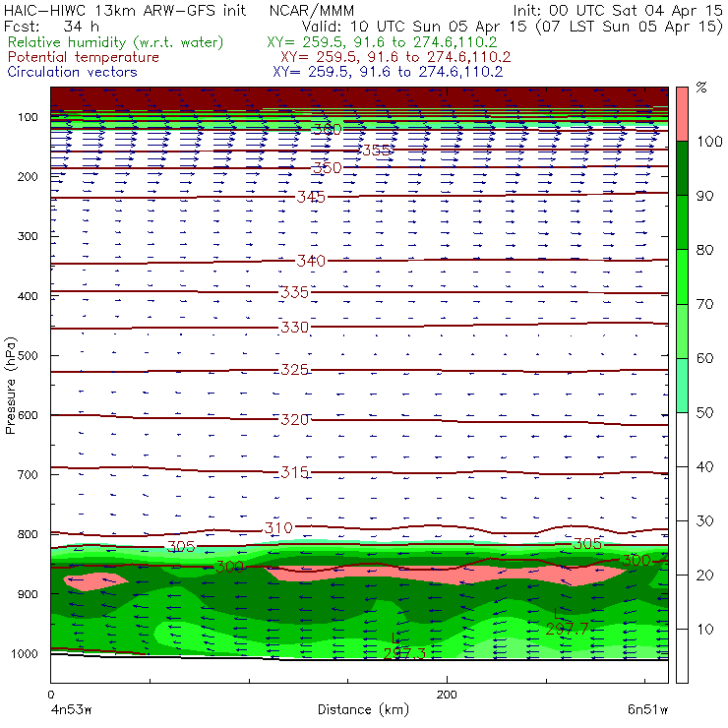728x728 pixels.
Task: Click the colorbar 30 label
Action: coord(704,521)
